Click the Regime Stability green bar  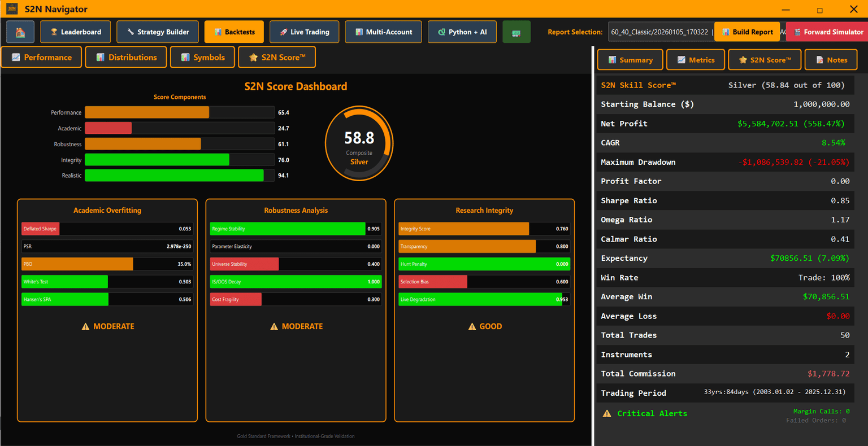[x=287, y=229]
